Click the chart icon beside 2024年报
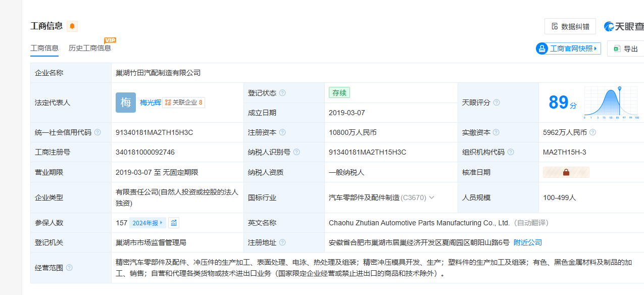 pos(174,223)
